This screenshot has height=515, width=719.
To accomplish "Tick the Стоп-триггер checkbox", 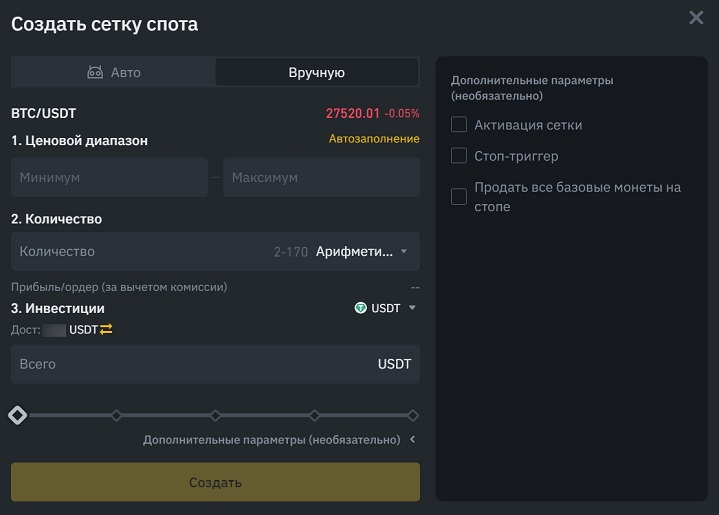I will (459, 156).
